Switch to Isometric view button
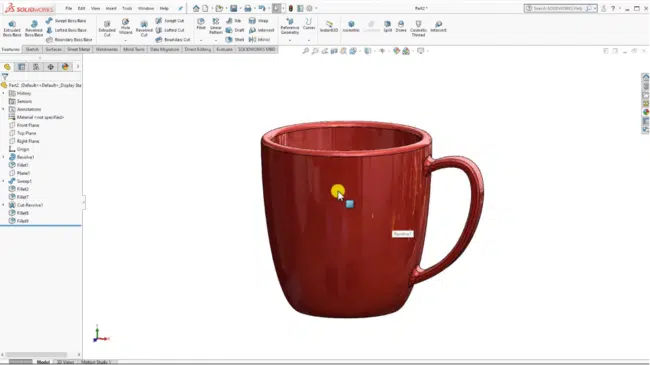The height and width of the screenshot is (365, 650). 351,27
